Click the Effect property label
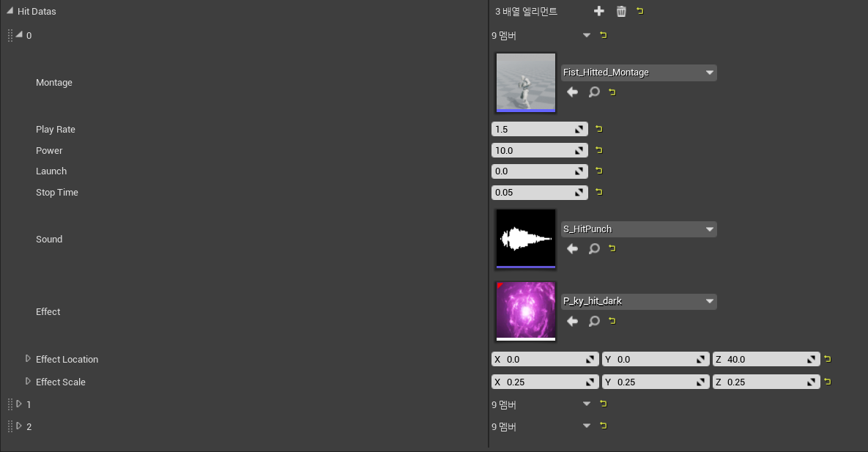Screen dimensions: 868x452 [48, 312]
